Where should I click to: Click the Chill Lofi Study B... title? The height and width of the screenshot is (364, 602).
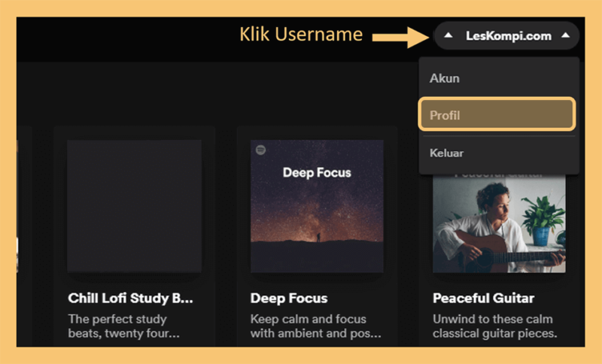click(x=130, y=299)
